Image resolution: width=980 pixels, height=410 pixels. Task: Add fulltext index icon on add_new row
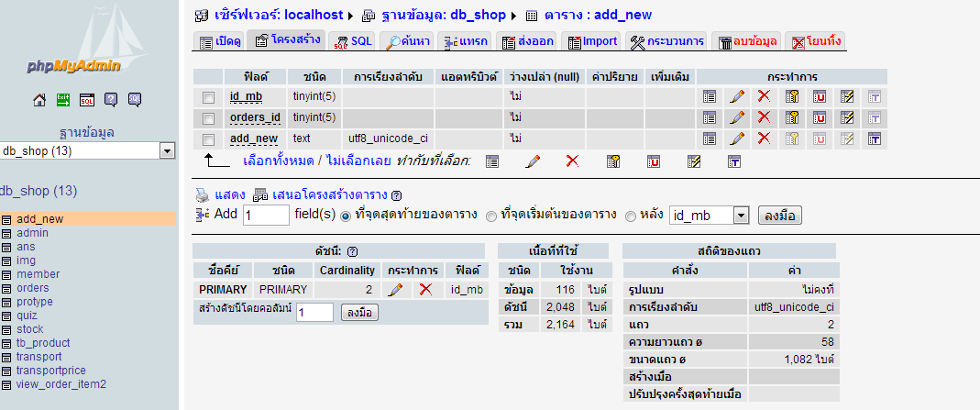coord(875,139)
